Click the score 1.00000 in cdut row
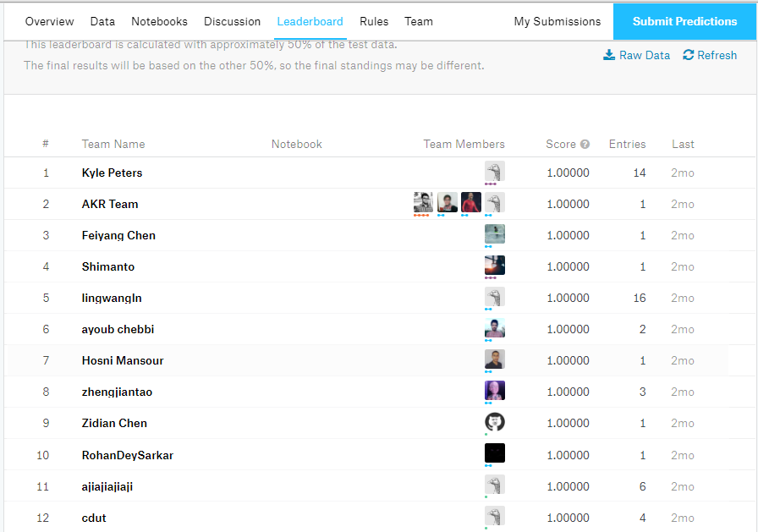Screen dimensions: 758x532 click(x=568, y=518)
